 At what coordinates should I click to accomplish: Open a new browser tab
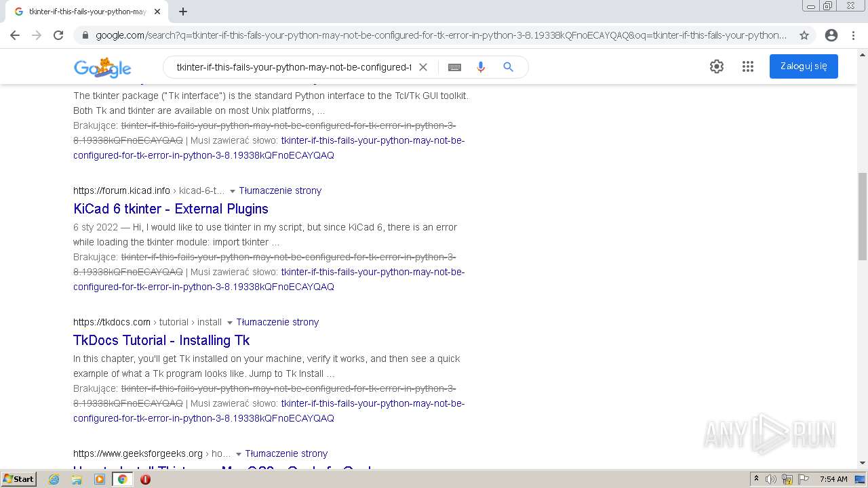pyautogui.click(x=183, y=12)
